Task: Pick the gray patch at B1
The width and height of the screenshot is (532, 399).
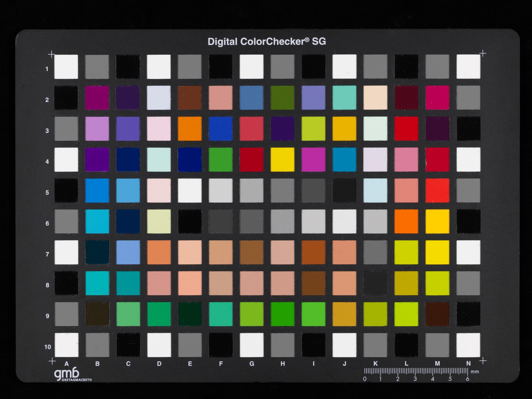Action: tap(97, 67)
